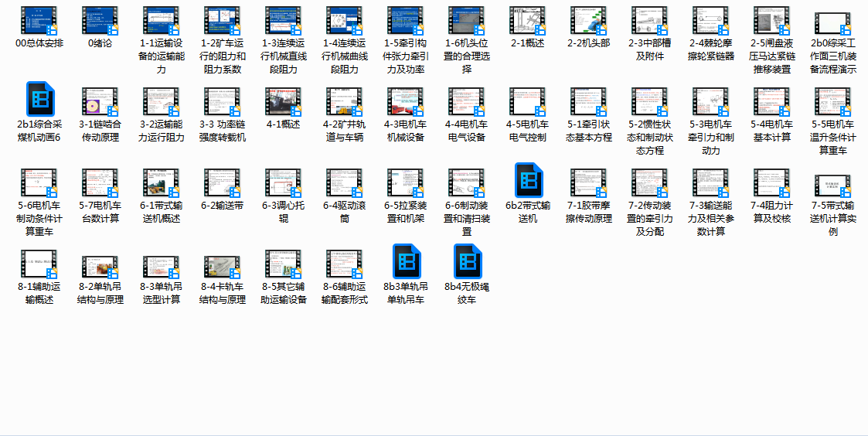Select the 8-1辅助运输概述 video thumbnail

pos(39,263)
